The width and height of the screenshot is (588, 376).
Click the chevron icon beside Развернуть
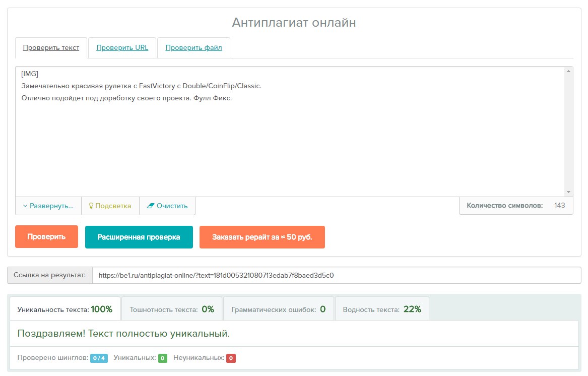tap(25, 206)
